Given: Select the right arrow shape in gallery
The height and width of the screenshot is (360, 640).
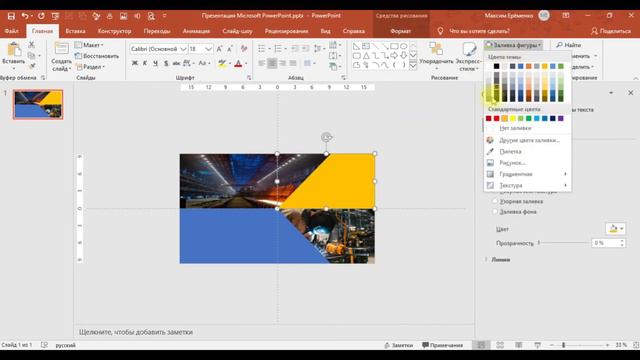Looking at the screenshot, I should coord(394,56).
